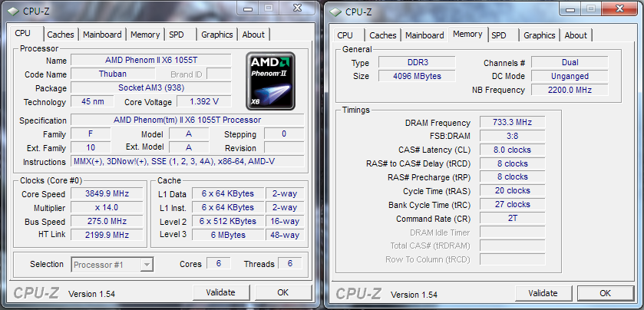The width and height of the screenshot is (644, 310).
Task: Click the Specification field text
Action: pyautogui.click(x=187, y=120)
